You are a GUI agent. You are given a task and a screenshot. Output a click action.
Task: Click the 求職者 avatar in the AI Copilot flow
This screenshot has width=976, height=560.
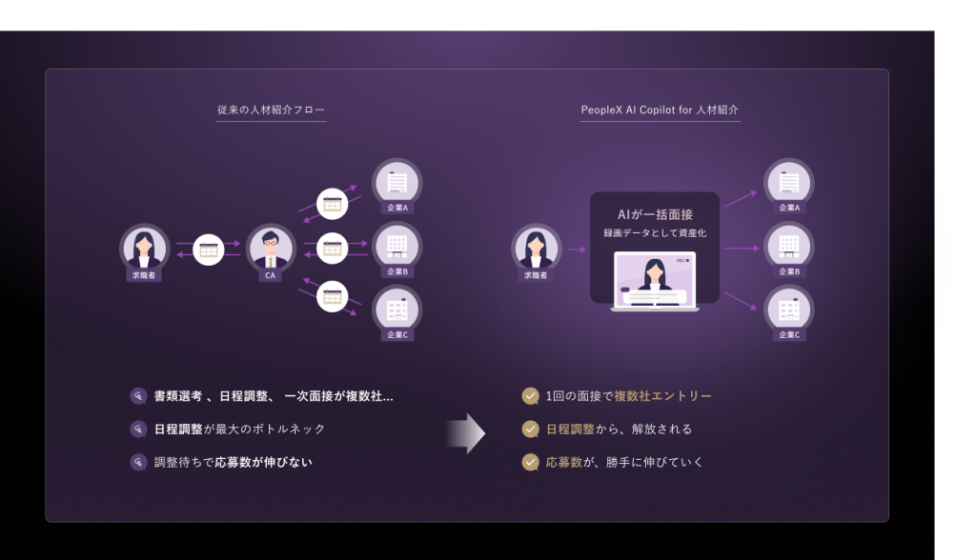[x=536, y=248]
